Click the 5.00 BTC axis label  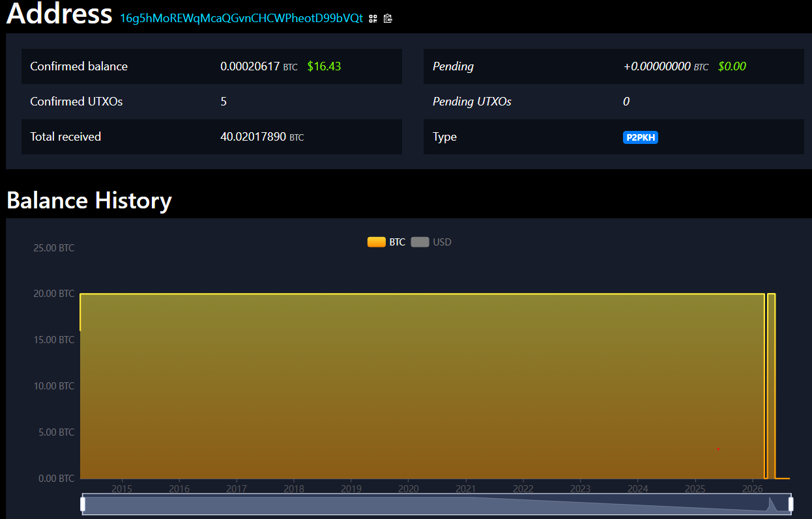[x=56, y=432]
